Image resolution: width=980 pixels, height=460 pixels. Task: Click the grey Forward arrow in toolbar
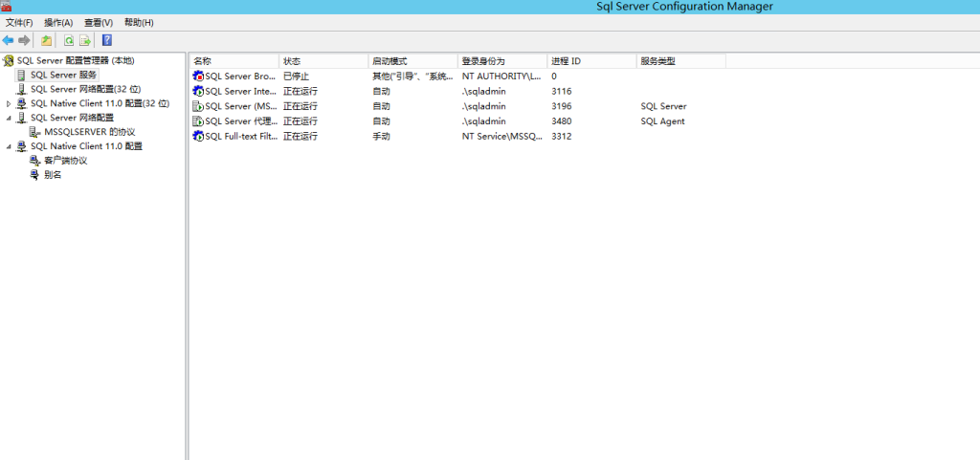click(x=24, y=40)
